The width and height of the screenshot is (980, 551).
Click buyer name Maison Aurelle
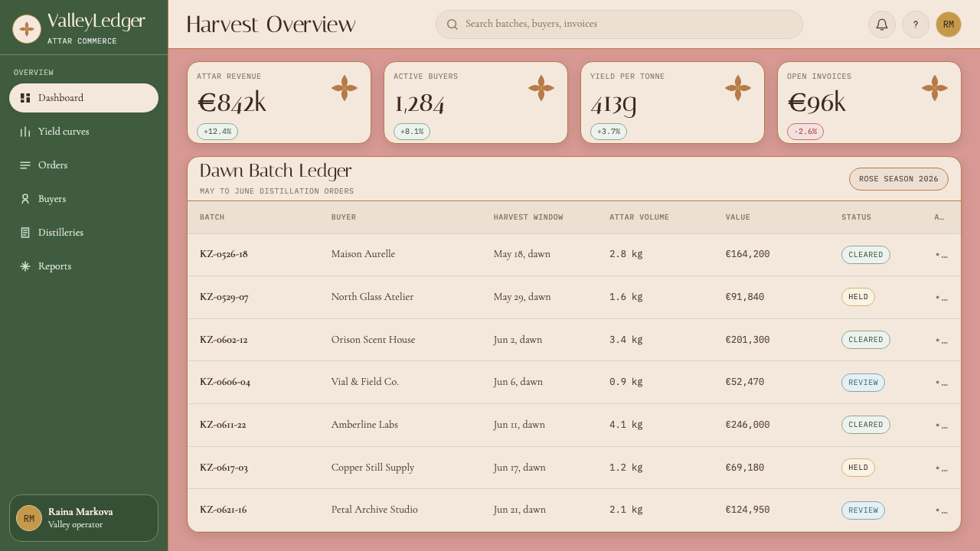pos(364,254)
